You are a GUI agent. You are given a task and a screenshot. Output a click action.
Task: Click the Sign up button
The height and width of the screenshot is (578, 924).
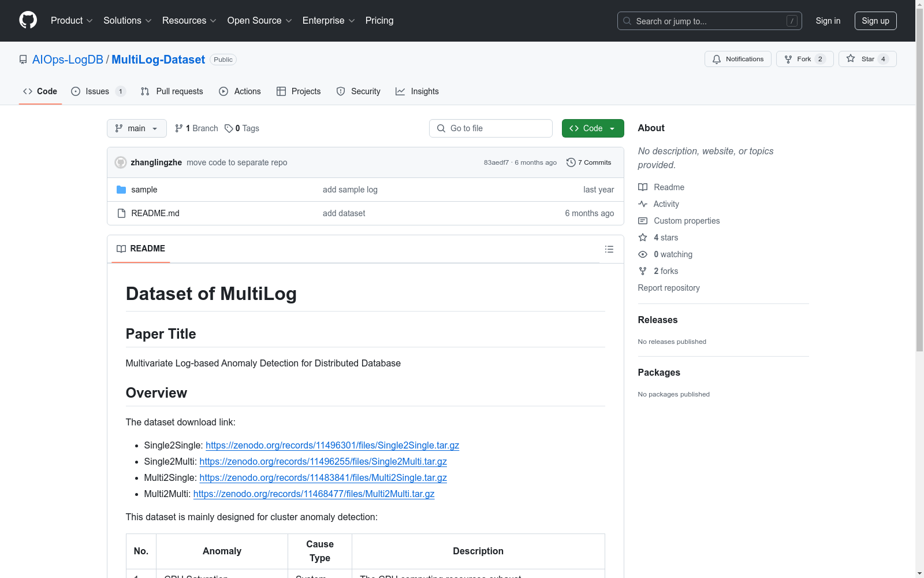point(875,20)
